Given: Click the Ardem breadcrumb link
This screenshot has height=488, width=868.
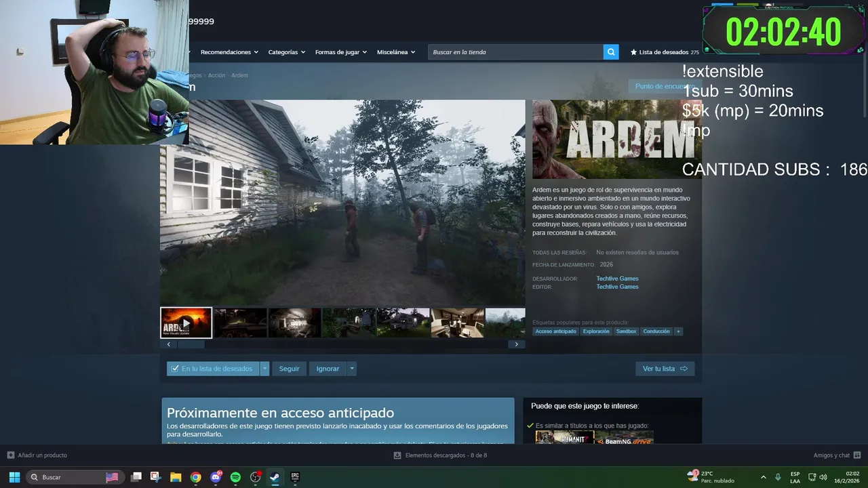Looking at the screenshot, I should click(x=239, y=75).
